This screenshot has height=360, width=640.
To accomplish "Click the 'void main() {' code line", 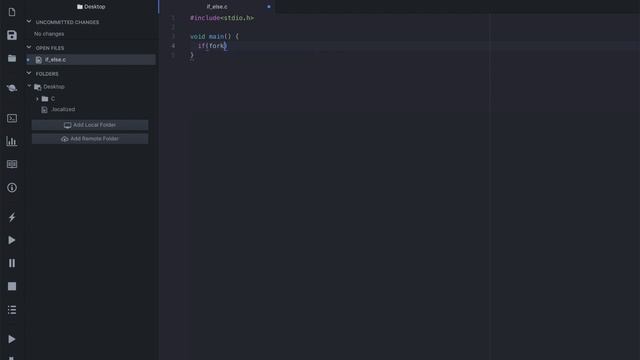I will pos(214,36).
